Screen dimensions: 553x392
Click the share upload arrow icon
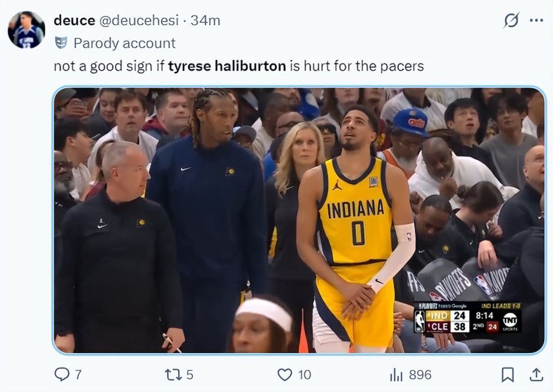536,374
